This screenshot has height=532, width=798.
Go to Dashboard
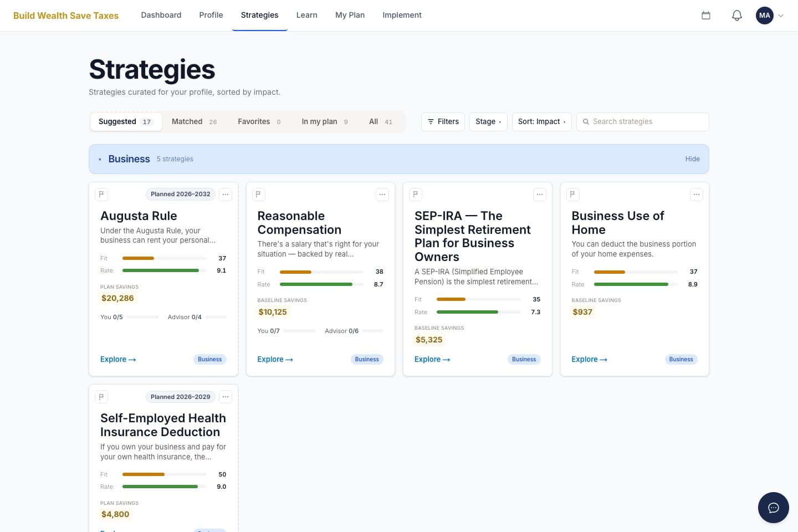click(161, 16)
